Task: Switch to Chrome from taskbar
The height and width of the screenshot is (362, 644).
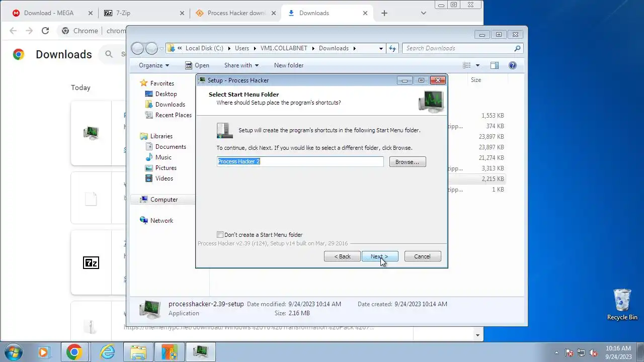Action: tap(74, 352)
